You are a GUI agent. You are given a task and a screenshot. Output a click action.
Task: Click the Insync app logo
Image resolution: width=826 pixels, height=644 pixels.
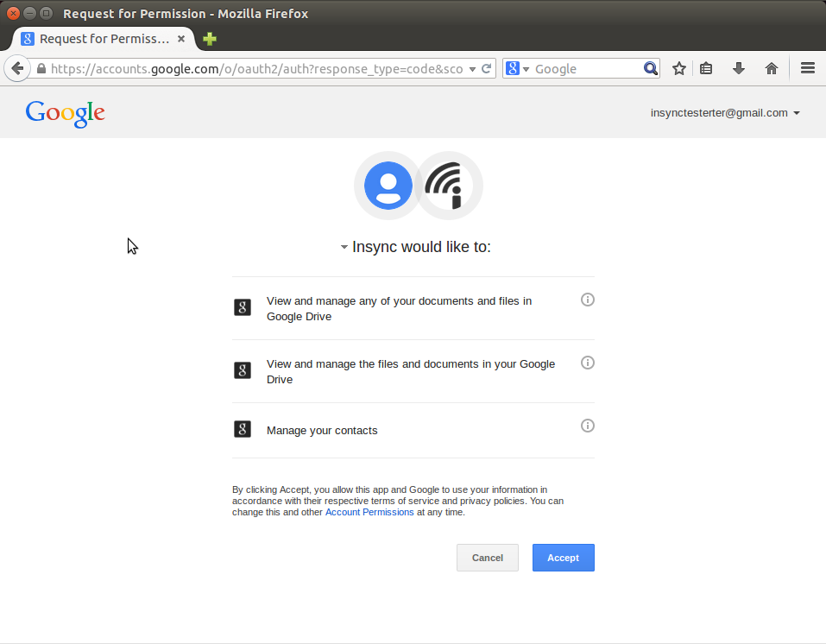pos(448,186)
